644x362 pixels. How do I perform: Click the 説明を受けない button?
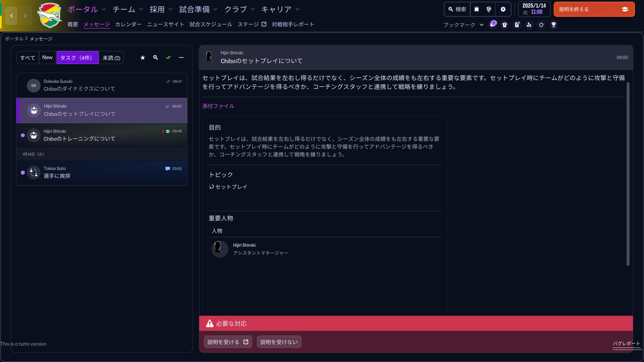point(279,342)
